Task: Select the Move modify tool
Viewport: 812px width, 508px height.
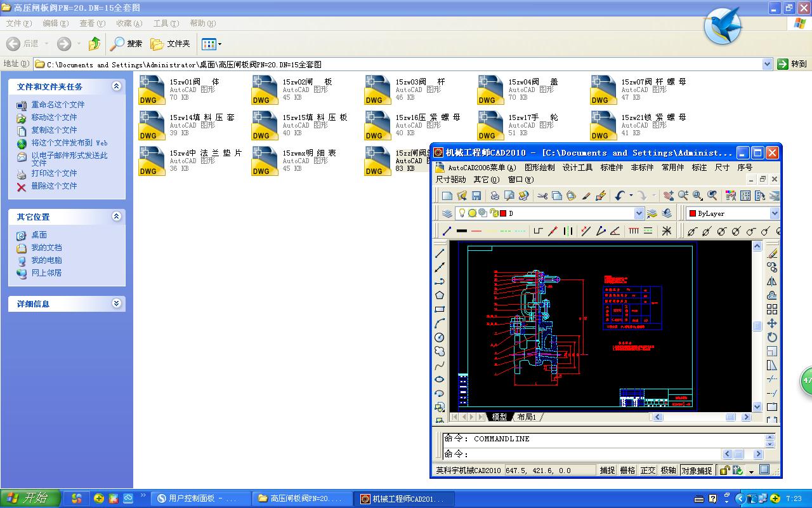Action: [x=772, y=323]
